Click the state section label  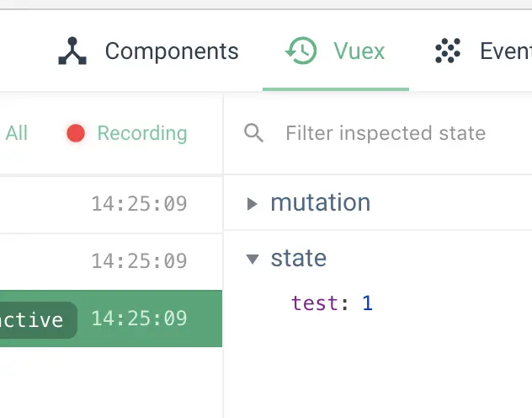point(298,259)
